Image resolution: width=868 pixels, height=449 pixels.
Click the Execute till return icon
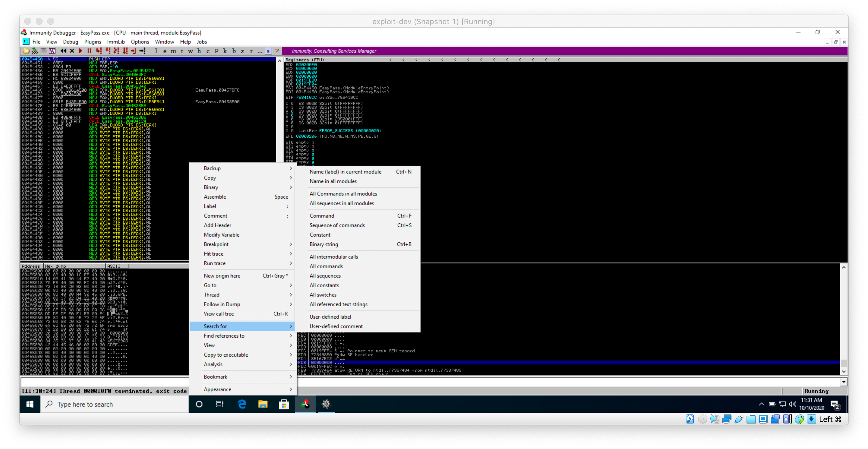click(134, 51)
